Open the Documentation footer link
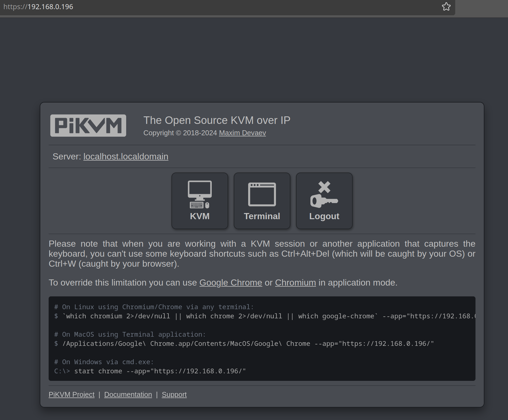This screenshot has height=420, width=508. coord(128,395)
